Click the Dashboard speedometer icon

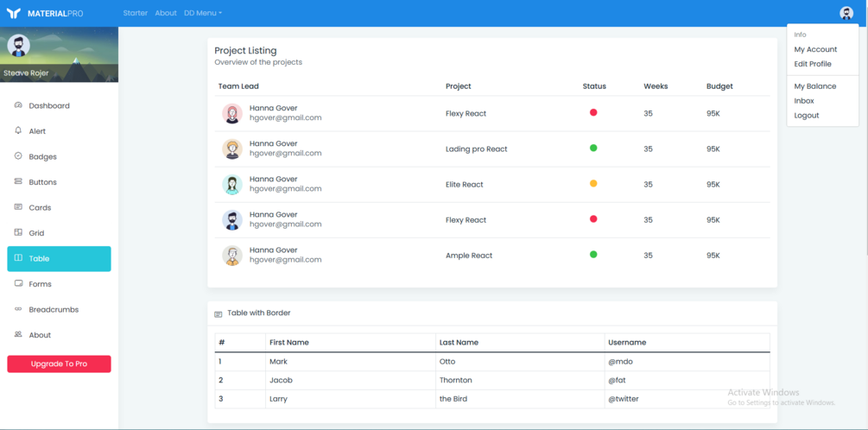18,105
